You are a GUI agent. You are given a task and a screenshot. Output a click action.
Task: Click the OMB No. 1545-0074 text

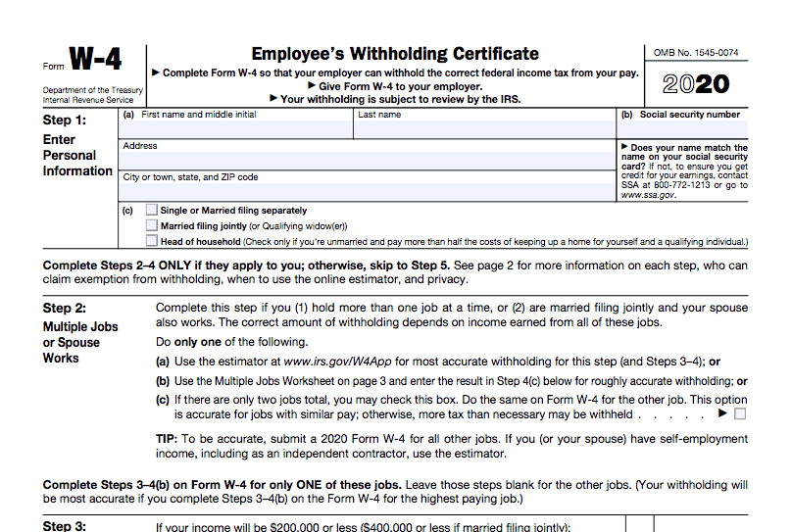click(696, 53)
